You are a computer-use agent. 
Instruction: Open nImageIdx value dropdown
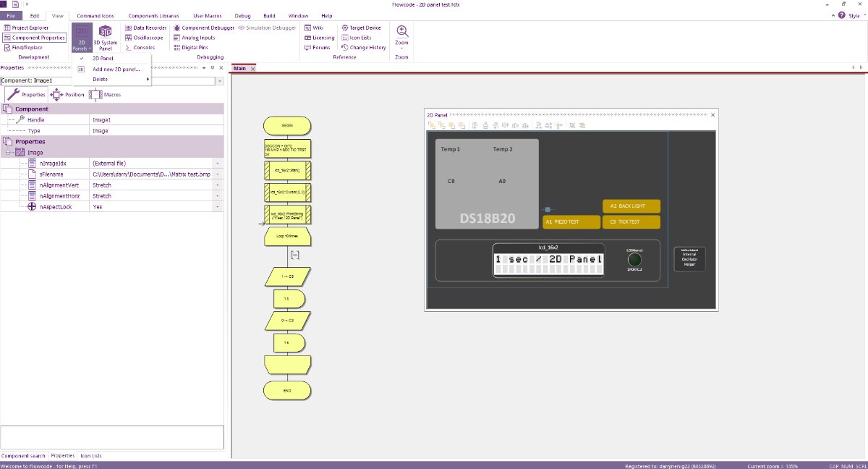coord(218,164)
